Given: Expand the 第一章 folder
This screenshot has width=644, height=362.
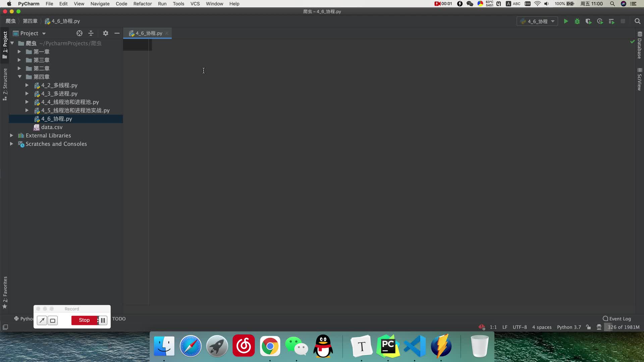Looking at the screenshot, I should tap(19, 52).
